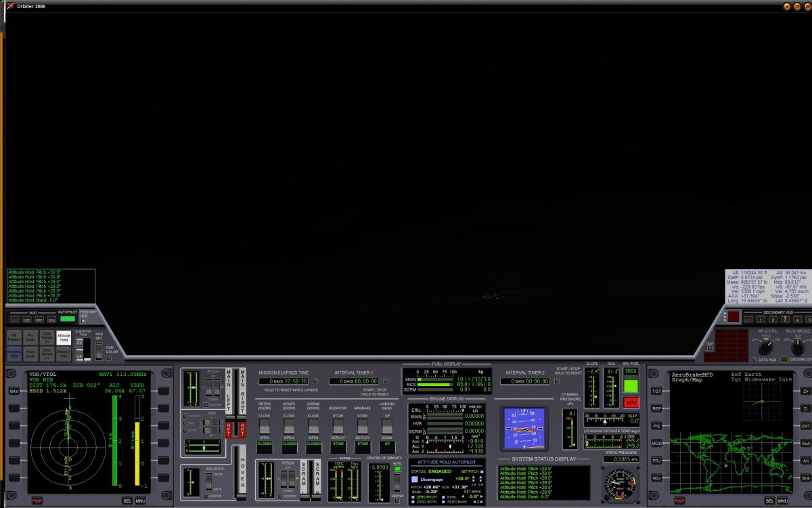Flip the HUD BRT brightness switch
This screenshot has width=812, height=508.
point(99,352)
